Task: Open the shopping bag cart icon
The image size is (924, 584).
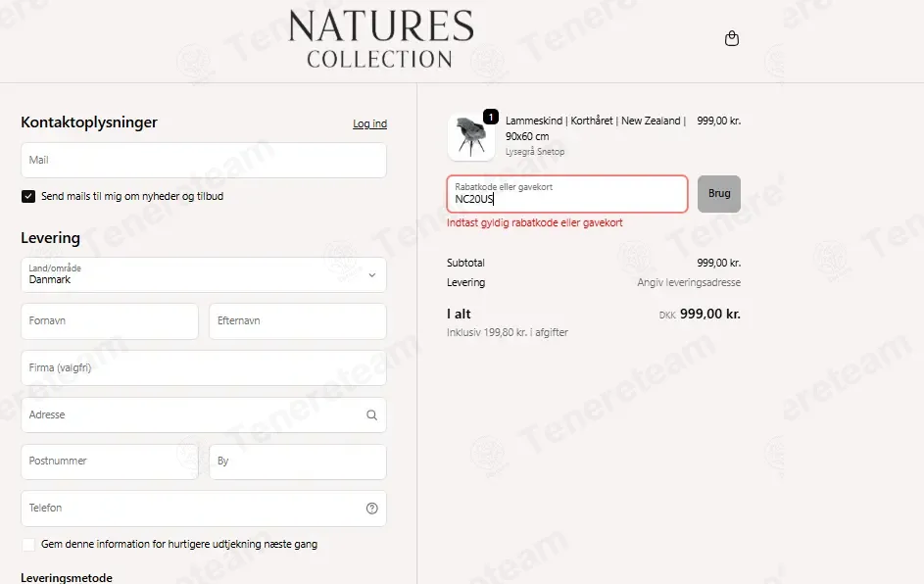Action: (731, 38)
